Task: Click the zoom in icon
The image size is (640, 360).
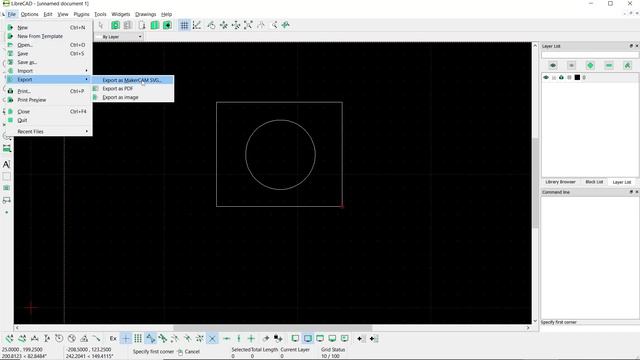Action: coord(224,25)
